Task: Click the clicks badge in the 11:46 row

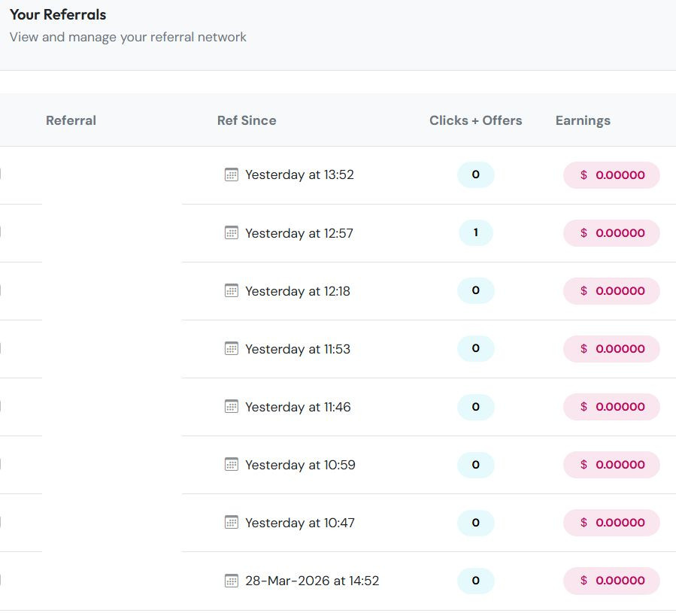Action: point(475,407)
